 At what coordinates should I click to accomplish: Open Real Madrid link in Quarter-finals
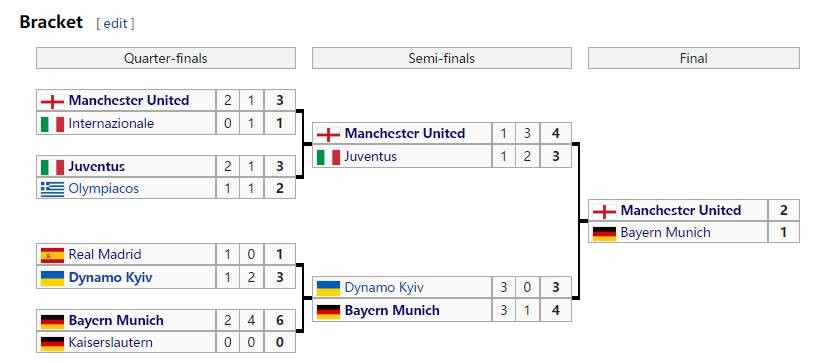pyautogui.click(x=105, y=255)
